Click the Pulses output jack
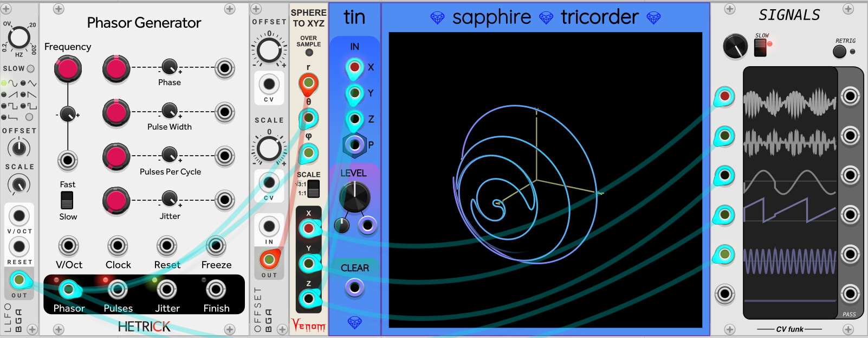This screenshot has height=338, width=868. [x=118, y=289]
